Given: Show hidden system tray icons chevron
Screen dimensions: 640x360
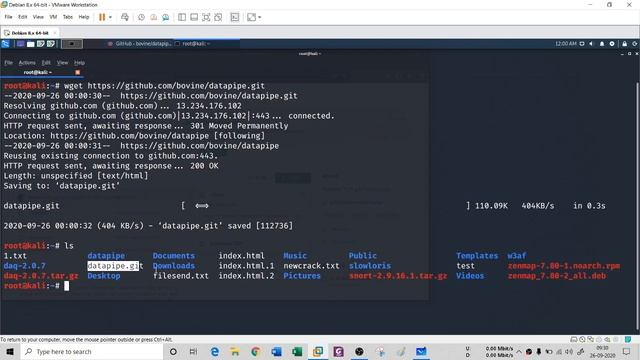Looking at the screenshot, I should 519,351.
